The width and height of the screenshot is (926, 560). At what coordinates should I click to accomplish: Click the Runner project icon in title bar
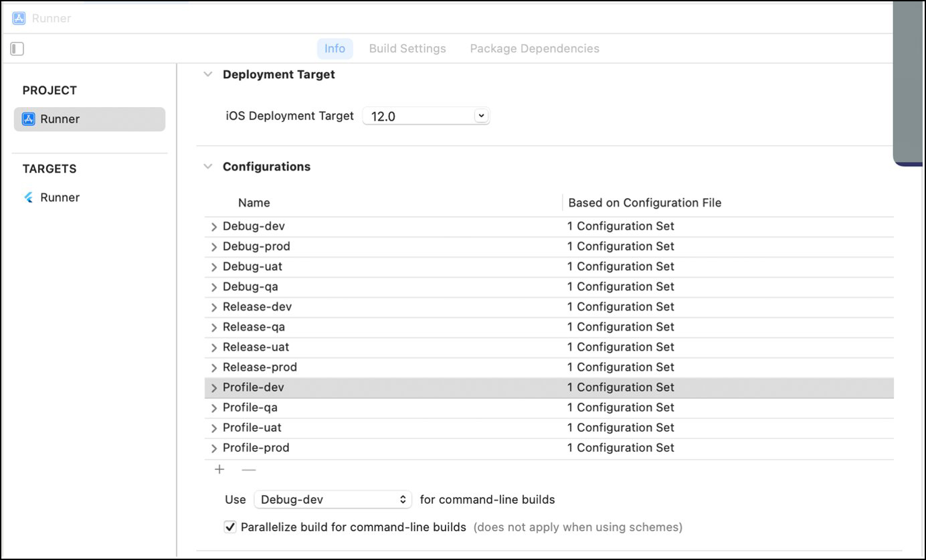coord(19,18)
